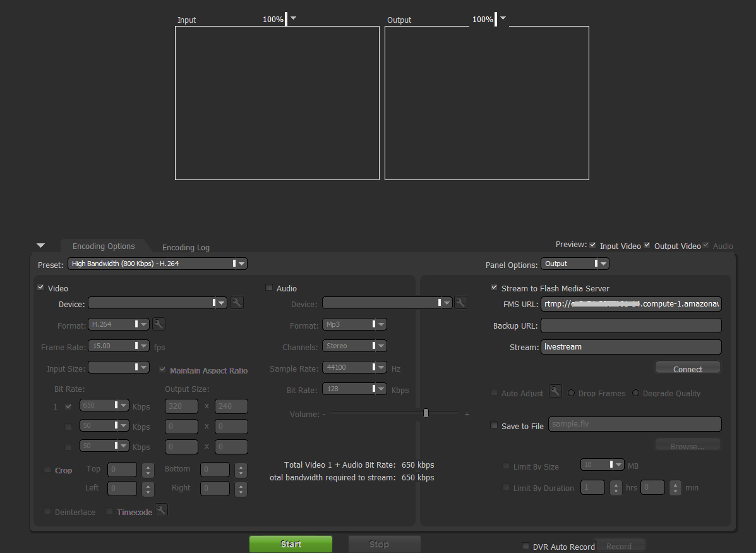756x553 pixels.
Task: Click the green Start button
Action: [291, 544]
